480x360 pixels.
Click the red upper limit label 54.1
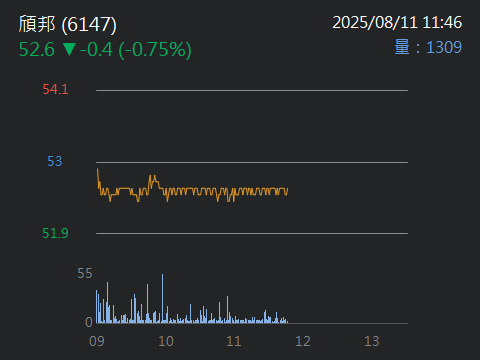coord(55,89)
